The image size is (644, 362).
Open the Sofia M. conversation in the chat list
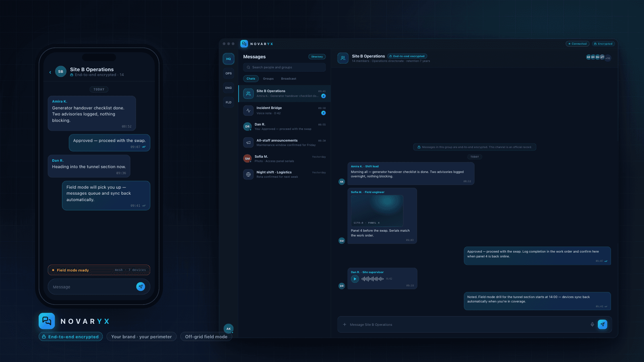click(285, 158)
